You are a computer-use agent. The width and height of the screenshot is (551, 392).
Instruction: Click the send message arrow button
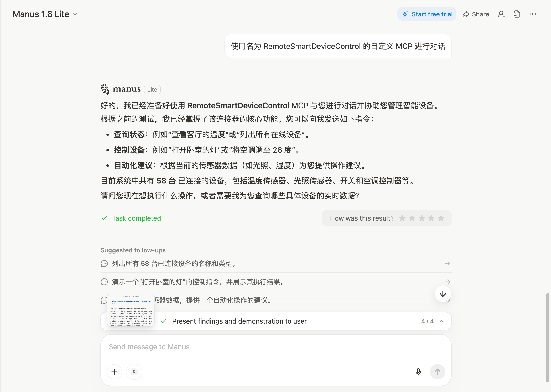pyautogui.click(x=437, y=372)
